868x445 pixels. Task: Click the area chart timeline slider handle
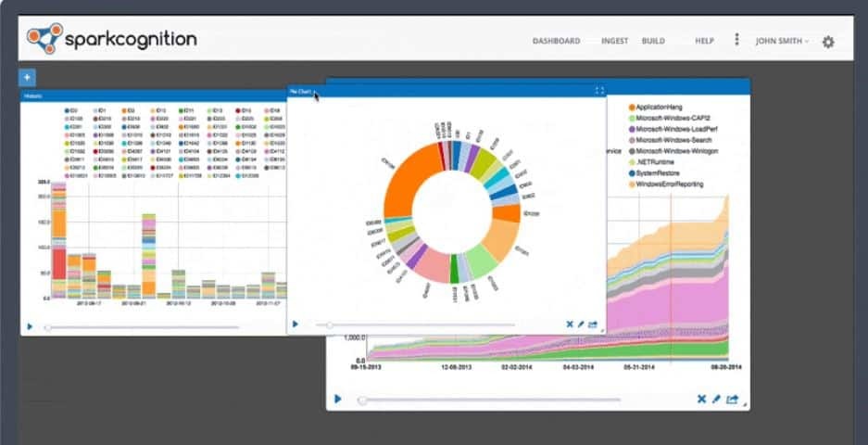[361, 400]
